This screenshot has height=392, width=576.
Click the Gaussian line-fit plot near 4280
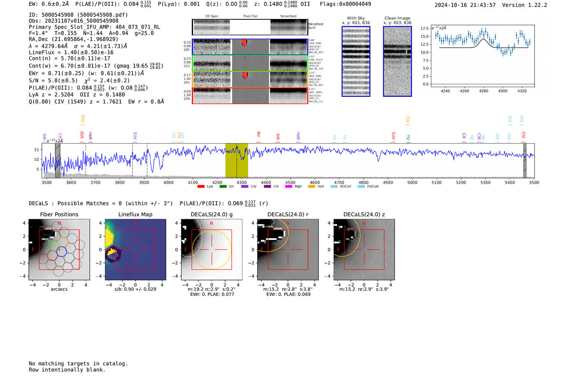pyautogui.click(x=483, y=56)
